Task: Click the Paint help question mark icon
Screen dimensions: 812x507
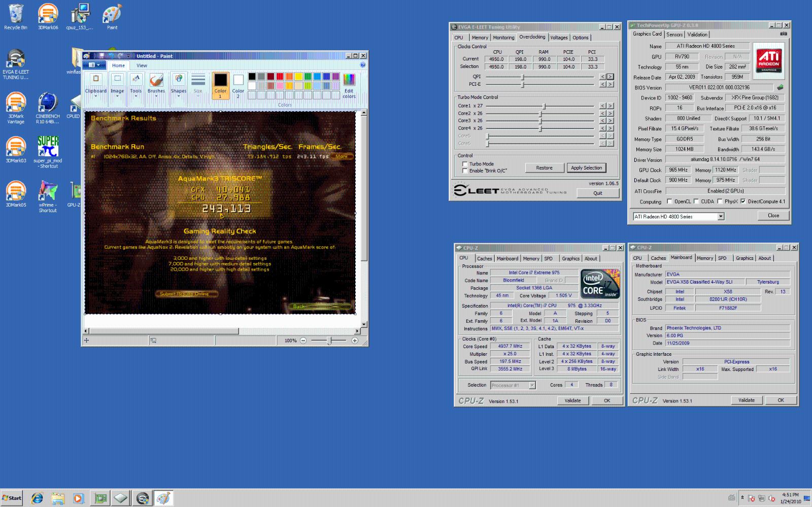Action: tap(363, 65)
